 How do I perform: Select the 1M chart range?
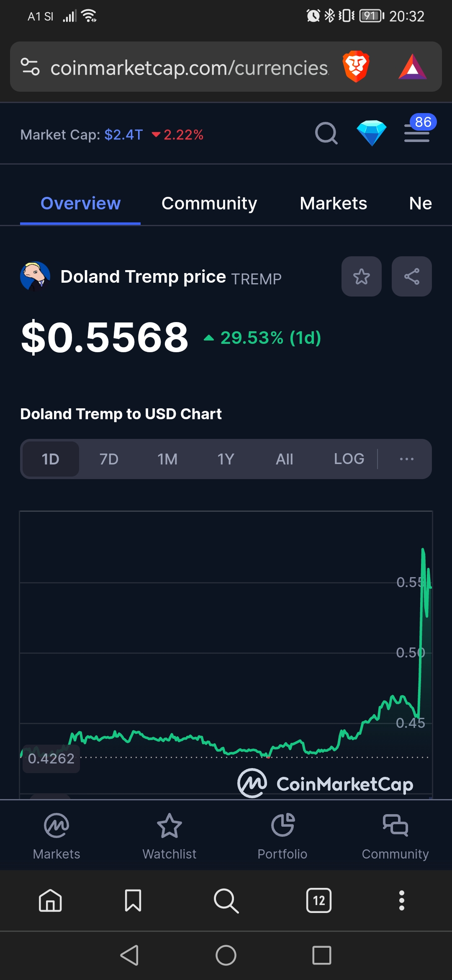[x=167, y=459]
